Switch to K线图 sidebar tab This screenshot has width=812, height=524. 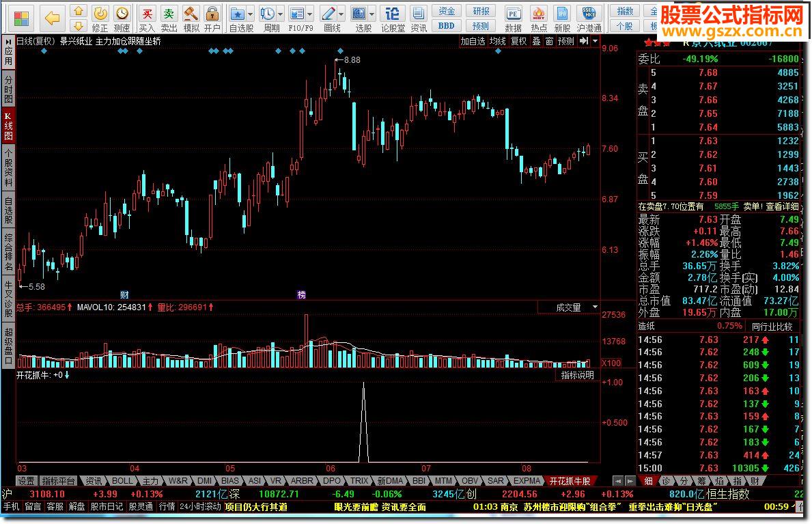tap(8, 126)
